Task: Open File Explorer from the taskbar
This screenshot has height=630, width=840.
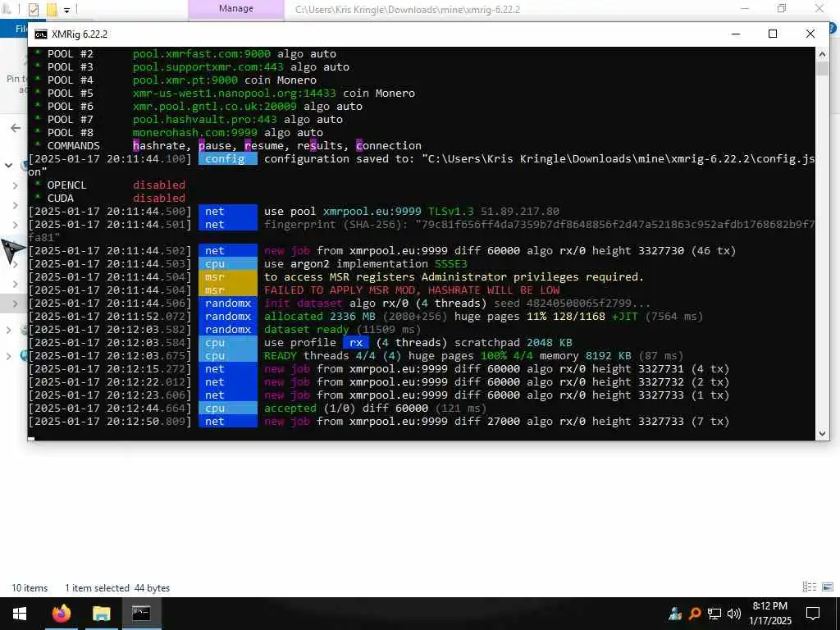Action: 101,614
